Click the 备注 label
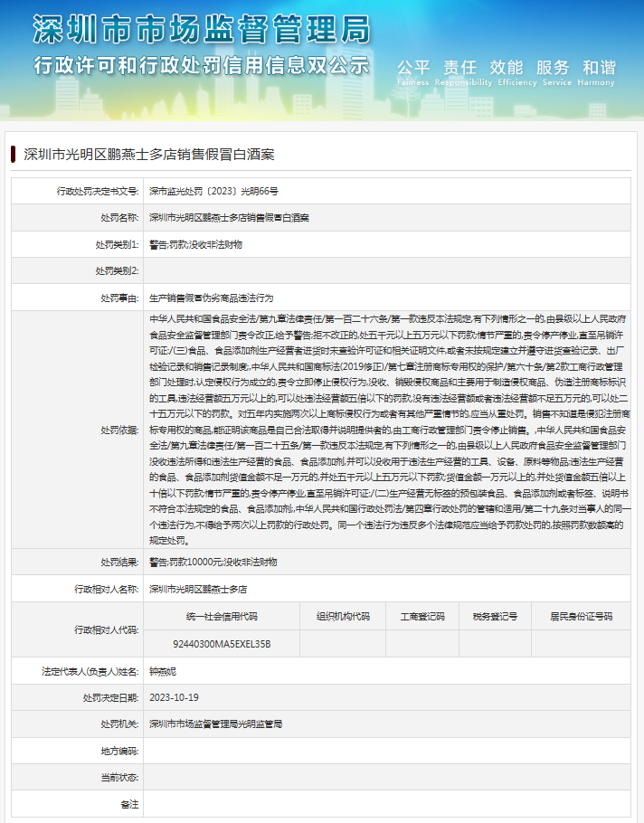This screenshot has width=644, height=823. pos(129,805)
